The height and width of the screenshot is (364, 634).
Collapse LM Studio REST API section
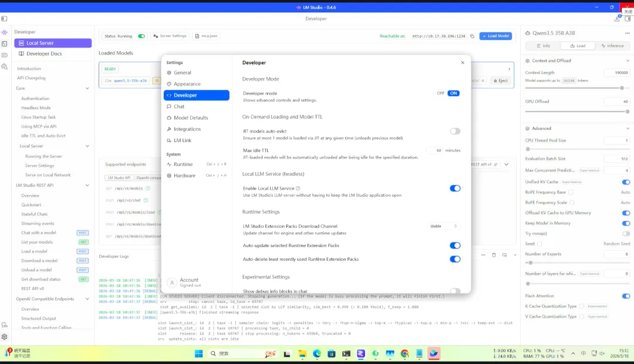pyautogui.click(x=87, y=186)
